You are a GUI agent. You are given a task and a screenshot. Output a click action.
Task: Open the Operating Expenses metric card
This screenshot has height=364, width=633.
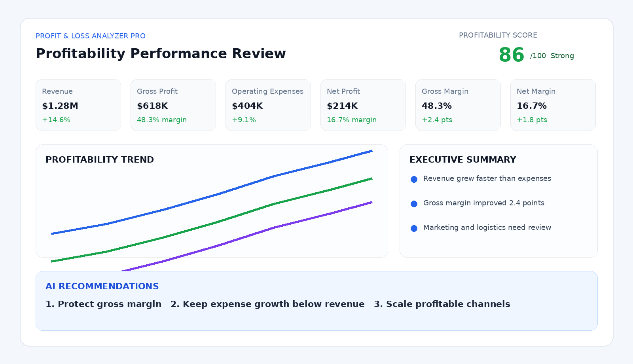coord(268,105)
